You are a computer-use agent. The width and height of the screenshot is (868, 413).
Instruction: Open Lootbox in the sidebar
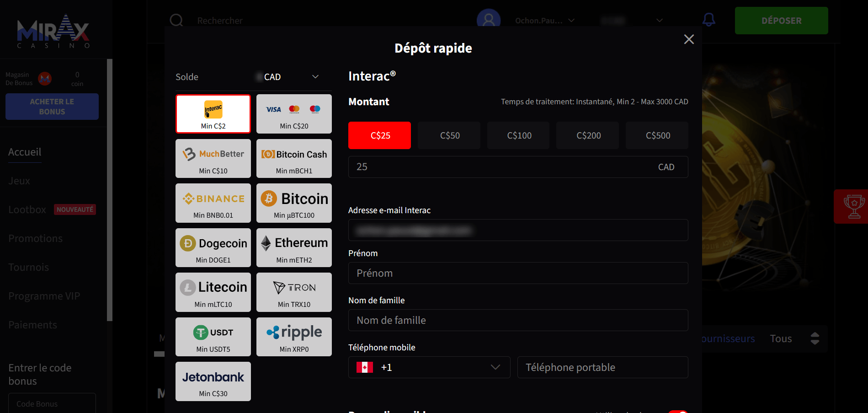(27, 209)
